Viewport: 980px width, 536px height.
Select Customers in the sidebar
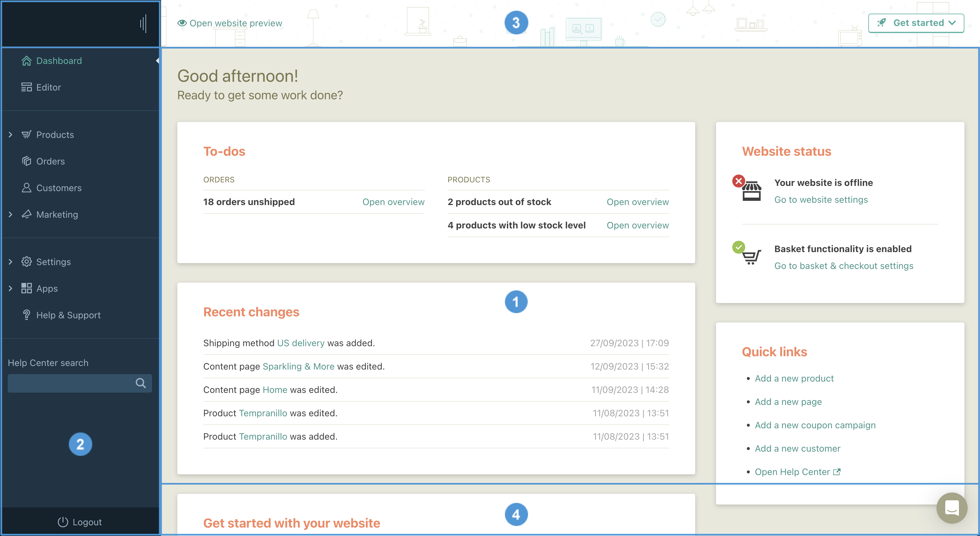click(59, 188)
